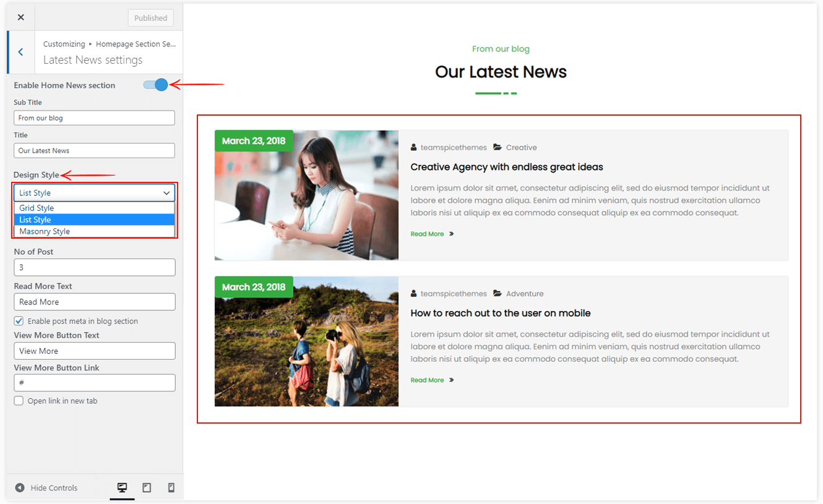Image resolution: width=823 pixels, height=504 pixels.
Task: Uncheck Enable post meta in blog section
Action: 19,321
